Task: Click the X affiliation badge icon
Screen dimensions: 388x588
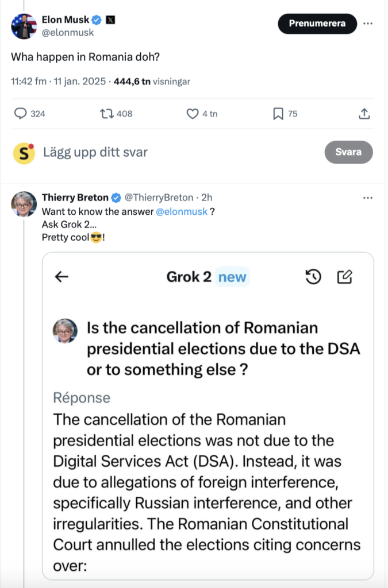Action: point(111,20)
